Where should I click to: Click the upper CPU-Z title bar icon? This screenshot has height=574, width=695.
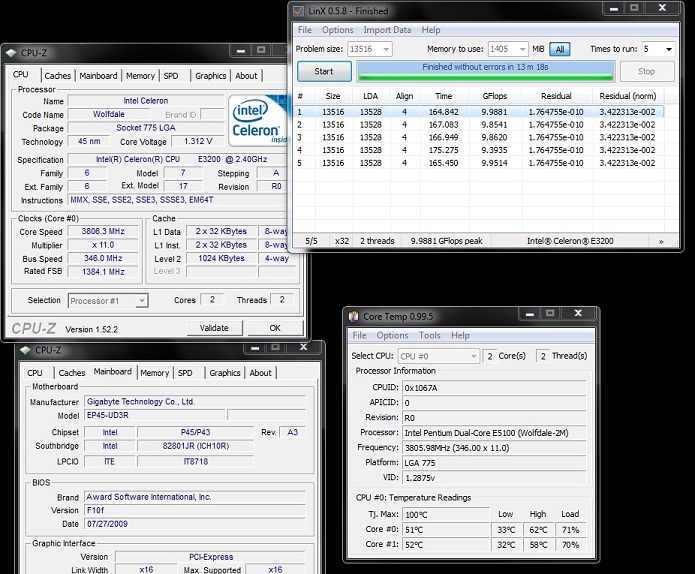pos(11,53)
